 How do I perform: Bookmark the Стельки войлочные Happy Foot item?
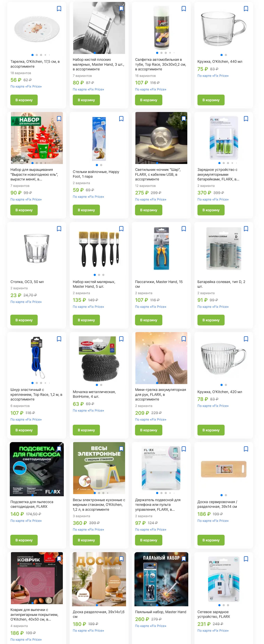coord(121,119)
